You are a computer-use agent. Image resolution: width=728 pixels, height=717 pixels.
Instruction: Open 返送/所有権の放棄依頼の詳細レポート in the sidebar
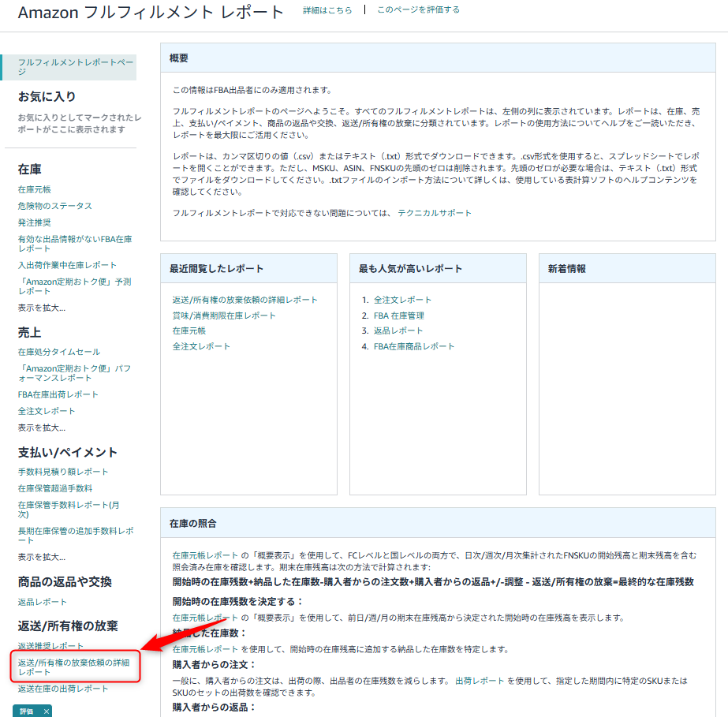tap(74, 667)
